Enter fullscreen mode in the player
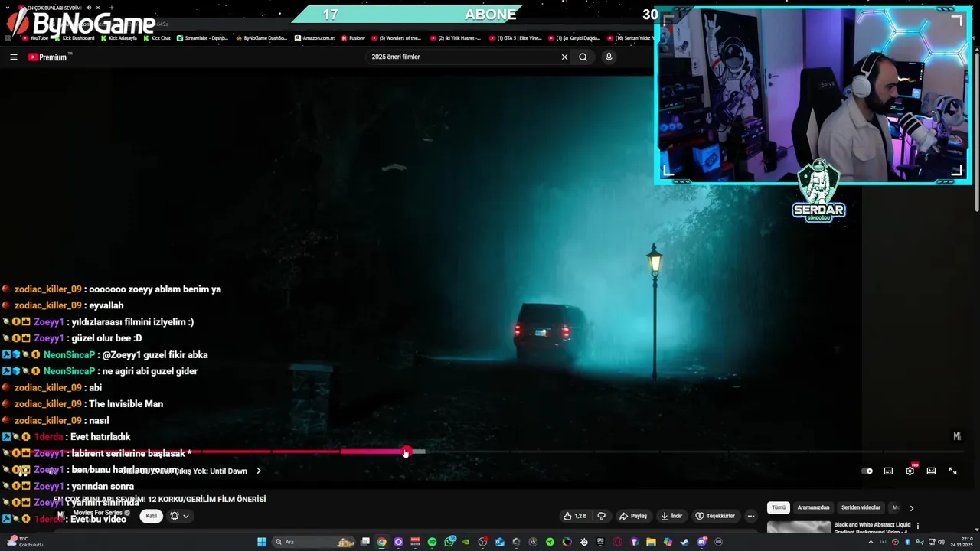 952,471
